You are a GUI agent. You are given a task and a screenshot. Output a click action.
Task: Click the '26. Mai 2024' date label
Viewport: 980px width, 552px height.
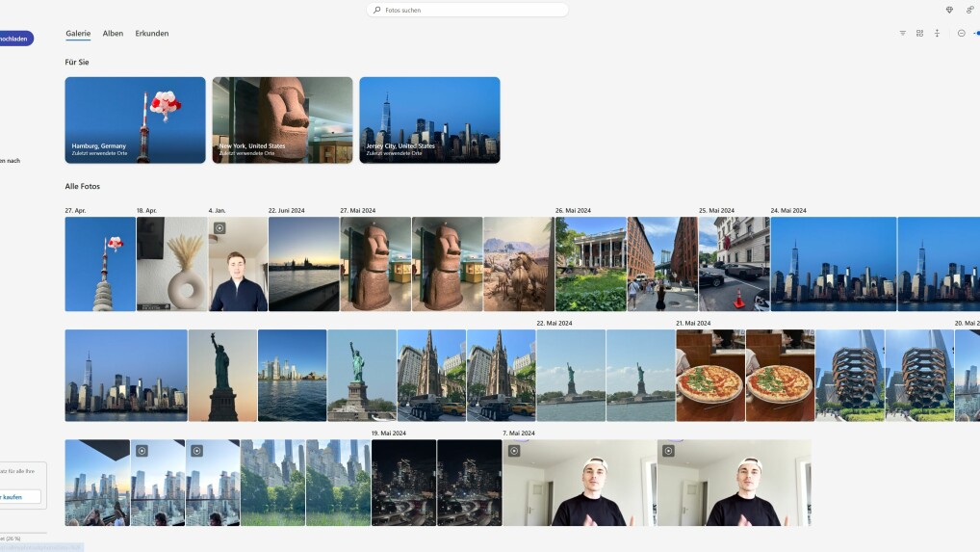point(573,211)
